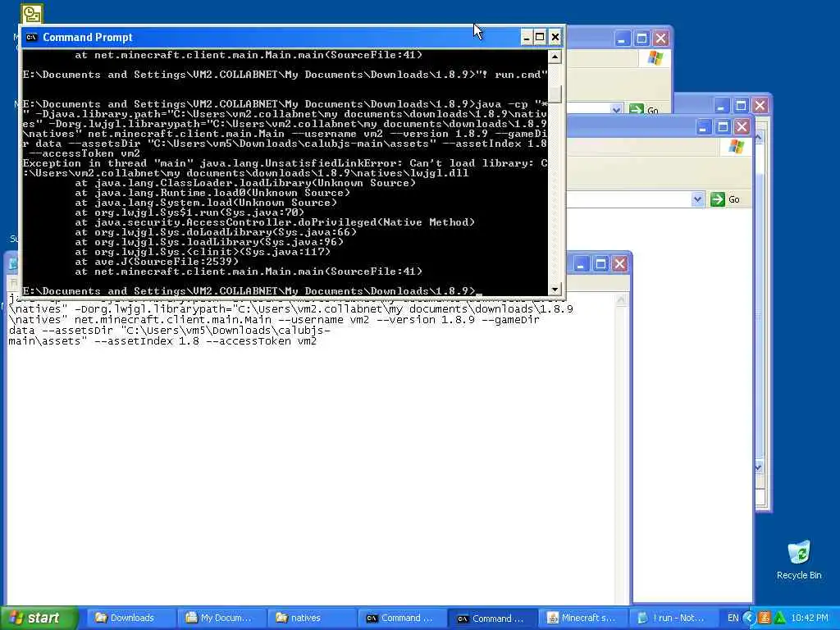Click Go button in front Explorer window
Viewport: 840px width, 630px height.
725,199
